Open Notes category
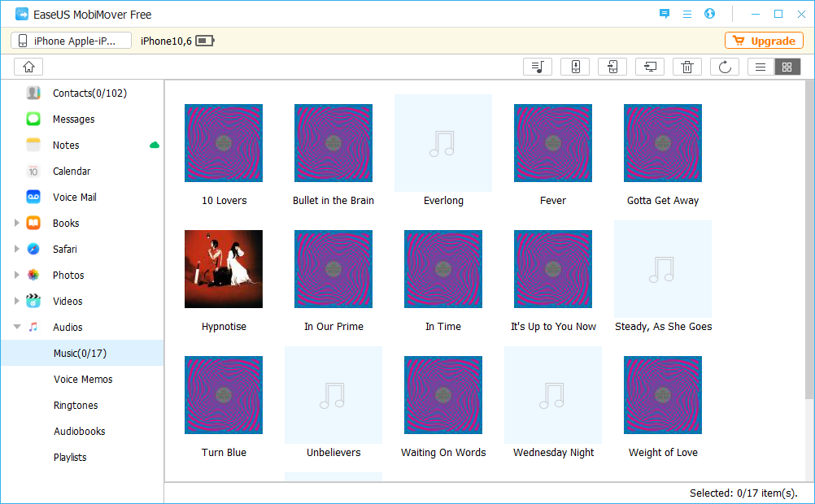This screenshot has height=504, width=815. point(66,145)
